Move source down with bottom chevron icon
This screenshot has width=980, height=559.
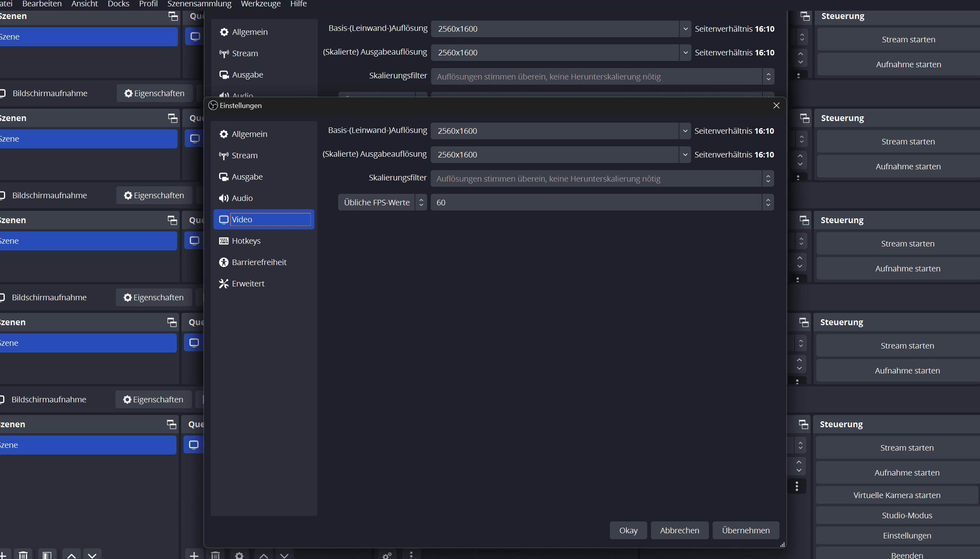[x=284, y=555]
